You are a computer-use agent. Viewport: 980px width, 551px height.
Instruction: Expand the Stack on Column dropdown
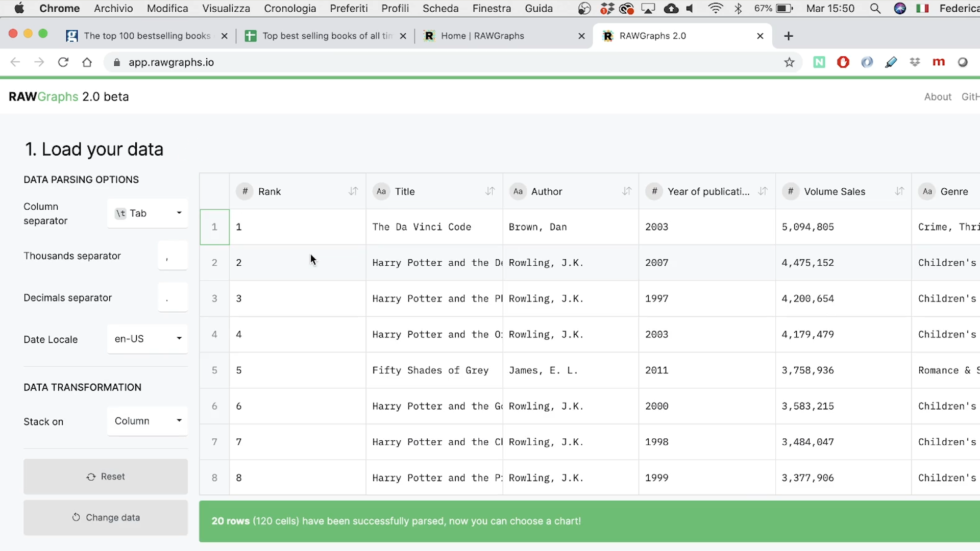pos(148,421)
